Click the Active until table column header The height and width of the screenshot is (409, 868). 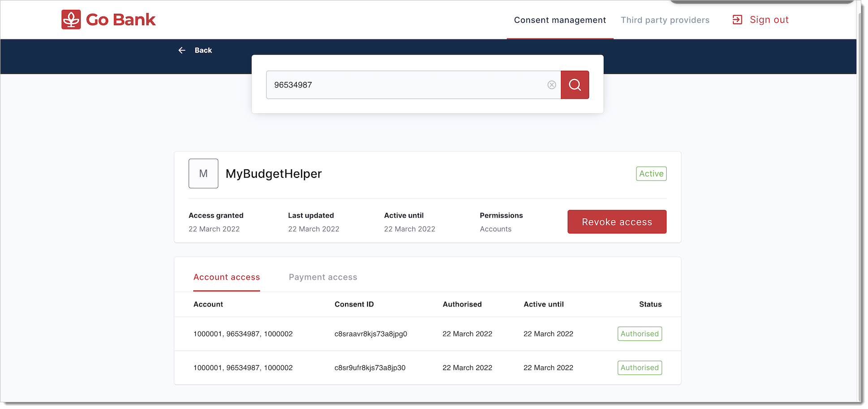[544, 304]
